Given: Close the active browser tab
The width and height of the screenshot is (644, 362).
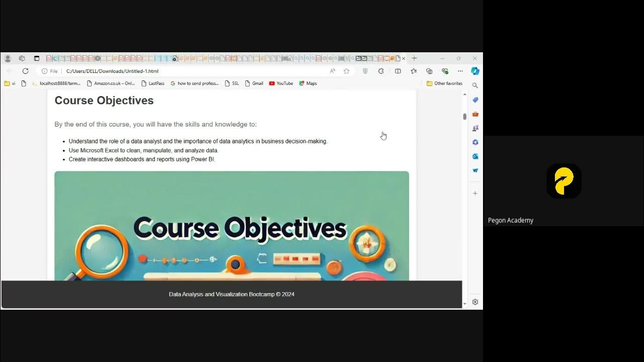Looking at the screenshot, I should coord(404,58).
